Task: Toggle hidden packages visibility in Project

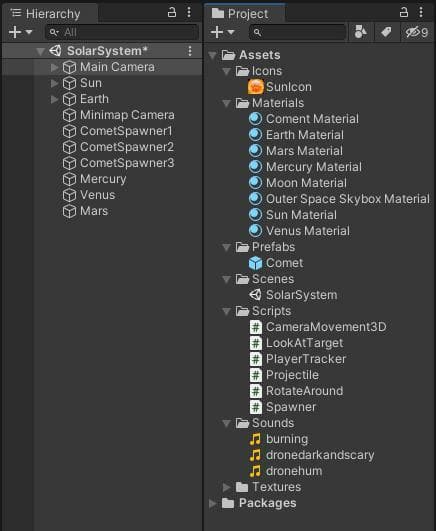Action: (417, 32)
